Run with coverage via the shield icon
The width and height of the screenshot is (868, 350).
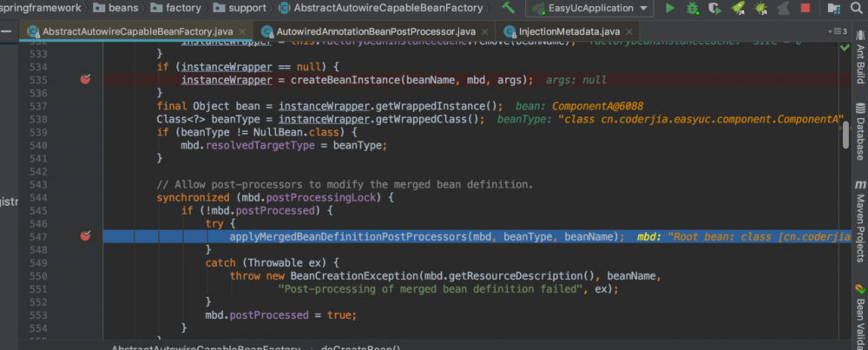(x=715, y=8)
